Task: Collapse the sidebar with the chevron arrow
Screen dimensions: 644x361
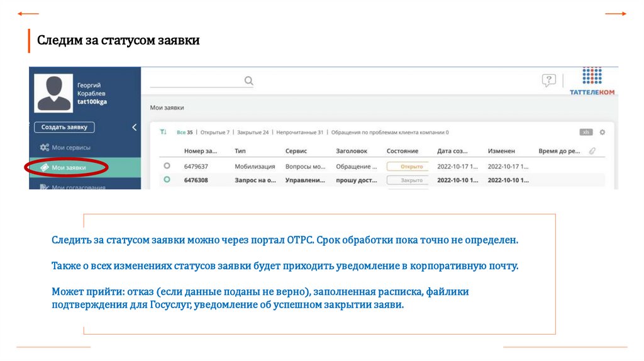Action: [134, 127]
